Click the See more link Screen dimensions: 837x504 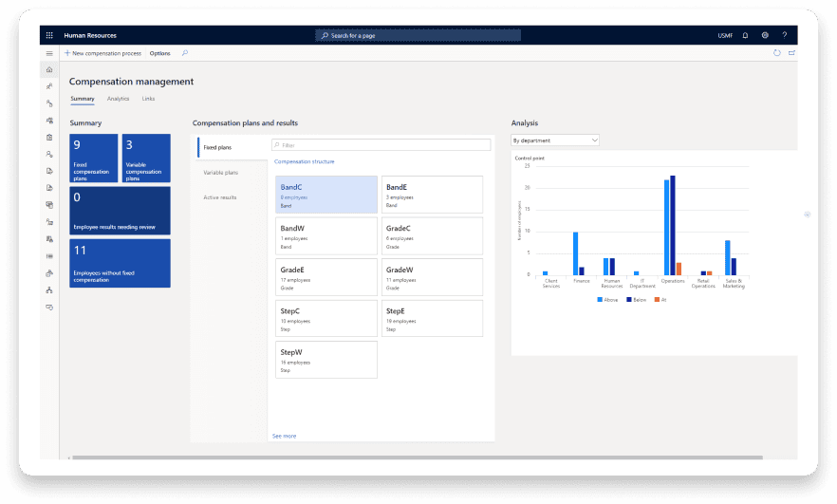(284, 436)
